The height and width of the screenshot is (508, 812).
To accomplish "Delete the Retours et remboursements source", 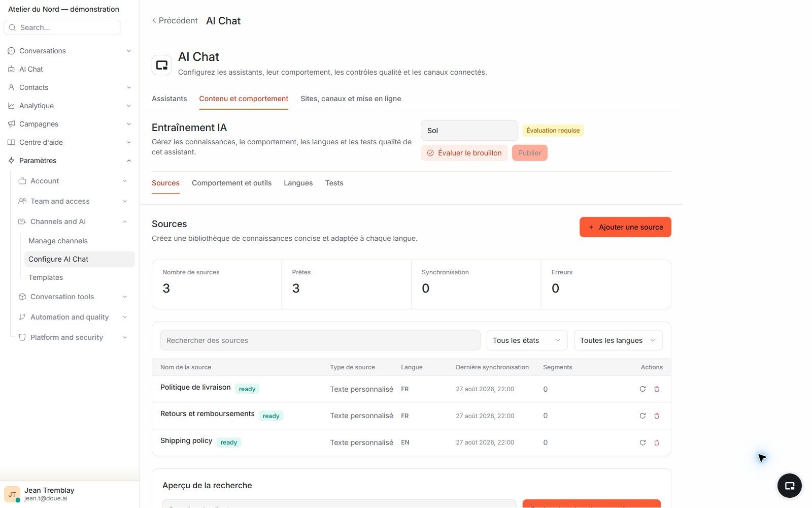I will (x=657, y=416).
